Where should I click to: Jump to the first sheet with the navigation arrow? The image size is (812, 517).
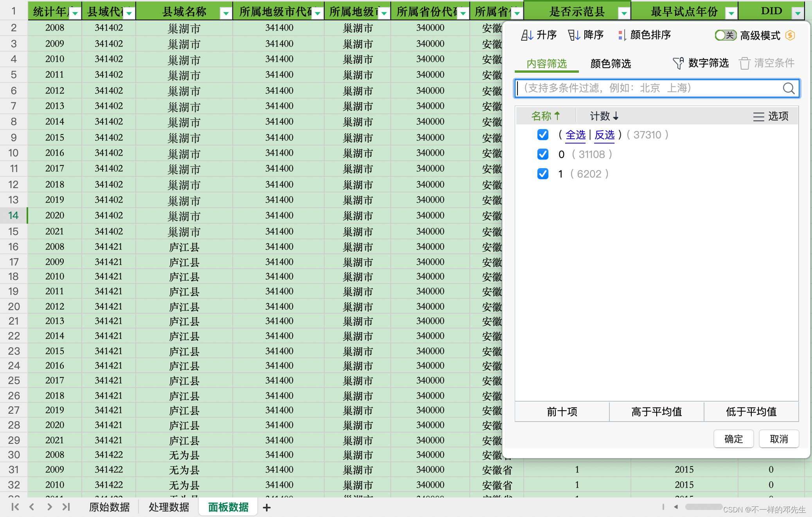pos(15,507)
